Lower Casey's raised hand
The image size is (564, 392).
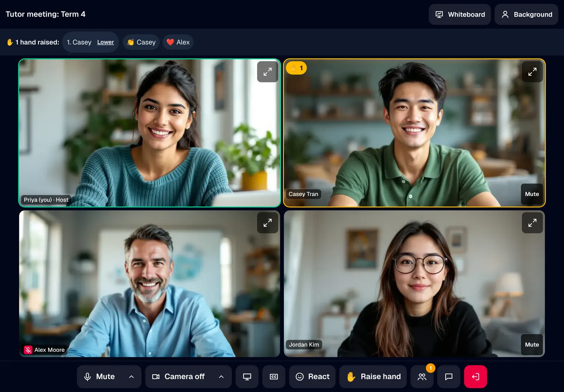coord(105,42)
